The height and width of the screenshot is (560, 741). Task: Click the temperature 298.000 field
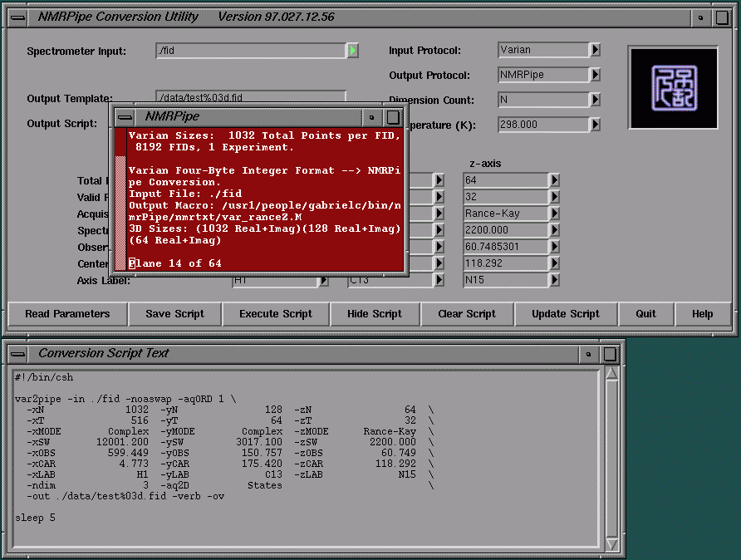pyautogui.click(x=543, y=125)
